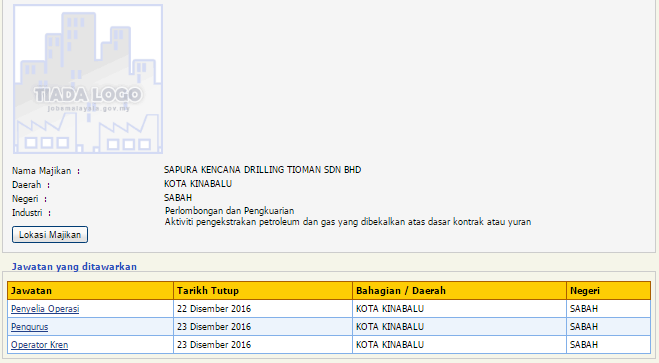This screenshot has width=659, height=363.
Task: Click SABAH in the Pengurus row
Action: point(584,327)
